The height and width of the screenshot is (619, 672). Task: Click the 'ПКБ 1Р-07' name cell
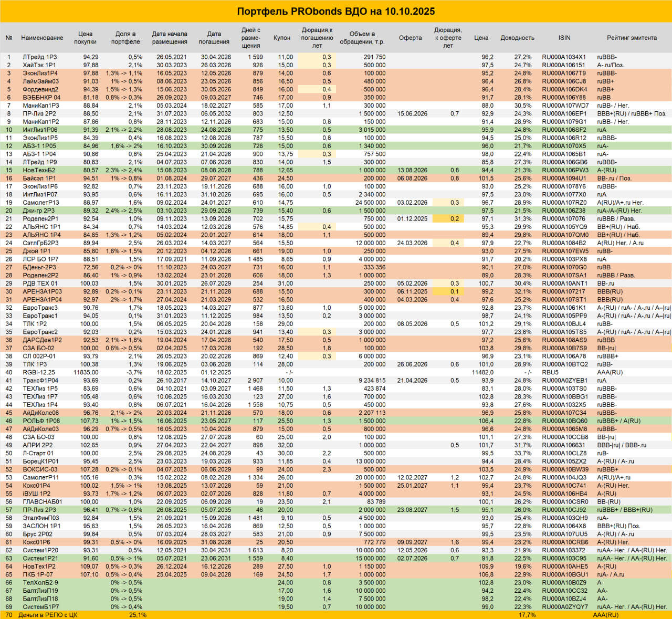[38, 575]
